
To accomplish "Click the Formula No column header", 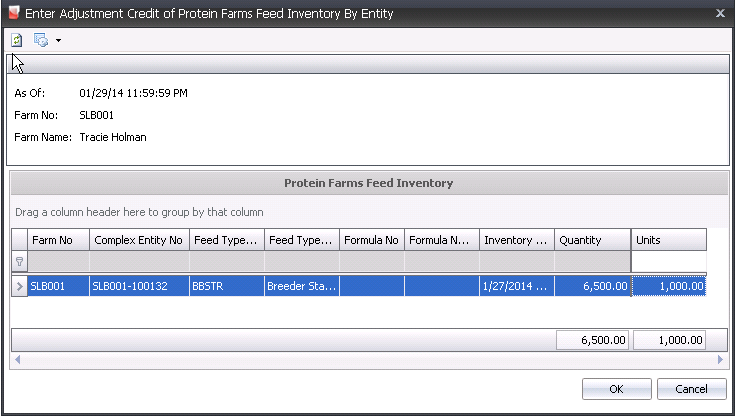I will (371, 240).
